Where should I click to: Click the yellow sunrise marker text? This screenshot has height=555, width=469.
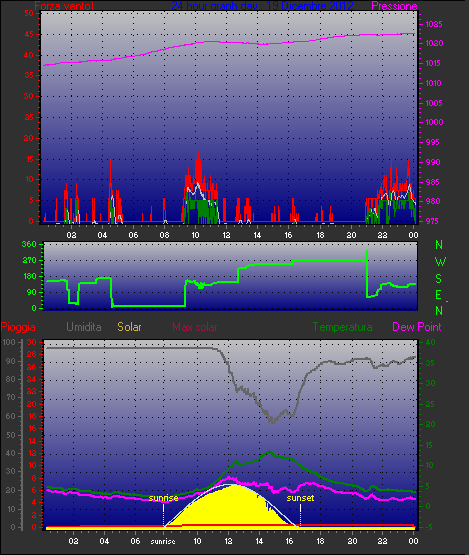coord(163,498)
